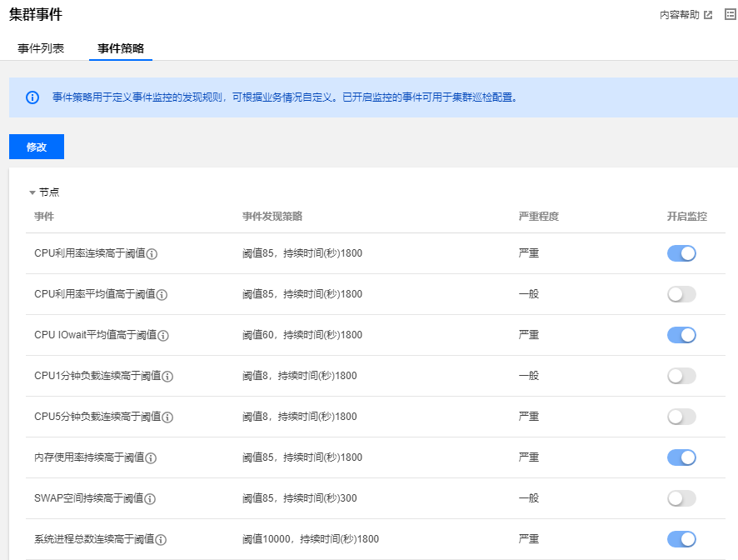The height and width of the screenshot is (560, 738).
Task: Click info icon beside 系统进程总数连续高于阈值
Action: 162,540
